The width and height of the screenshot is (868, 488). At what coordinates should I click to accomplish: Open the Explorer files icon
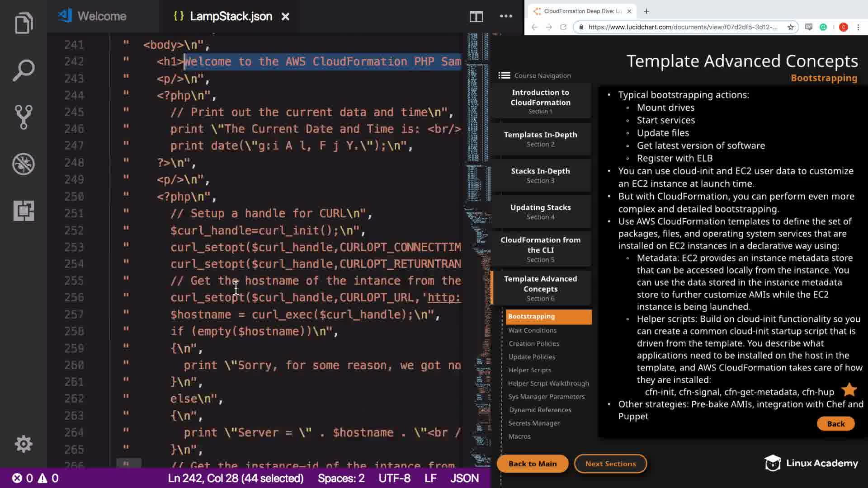pyautogui.click(x=24, y=23)
